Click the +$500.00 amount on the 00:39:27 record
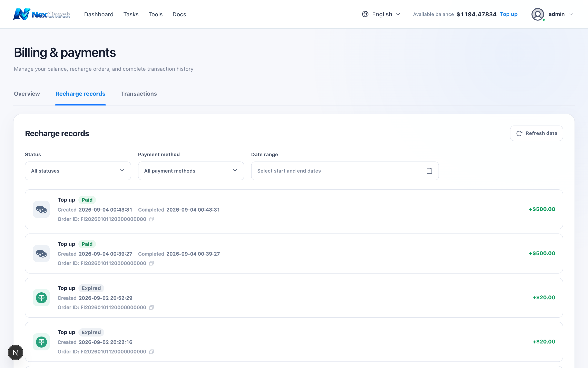The height and width of the screenshot is (368, 588). 542,253
